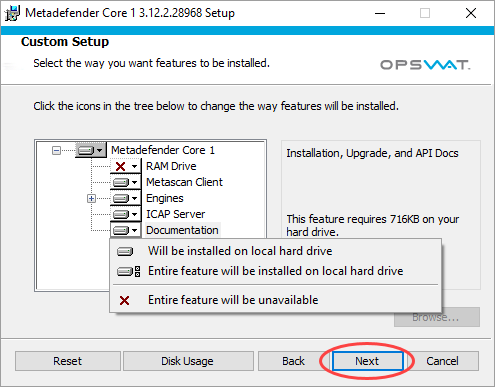
Task: Cancel the setup wizard
Action: (442, 361)
